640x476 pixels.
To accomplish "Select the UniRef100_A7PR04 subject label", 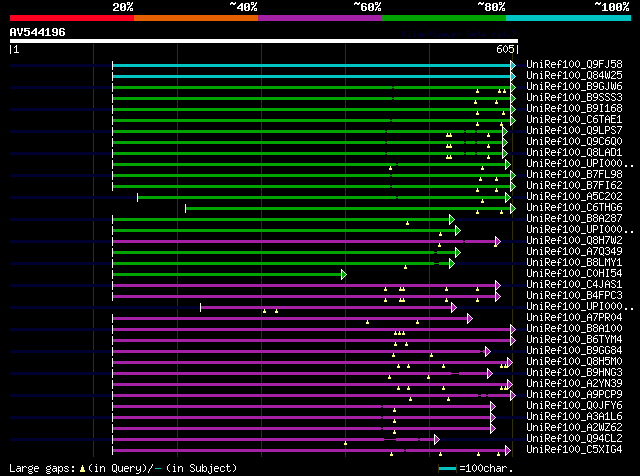I will [x=574, y=318].
